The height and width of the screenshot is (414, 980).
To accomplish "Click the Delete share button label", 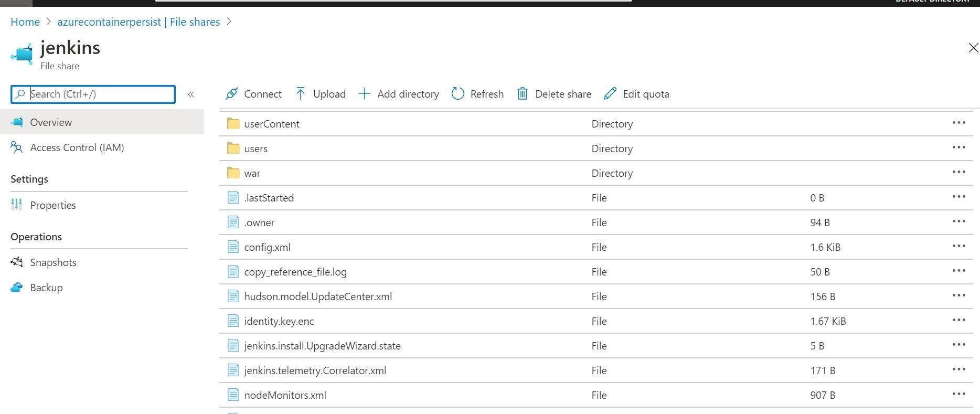I will point(563,94).
